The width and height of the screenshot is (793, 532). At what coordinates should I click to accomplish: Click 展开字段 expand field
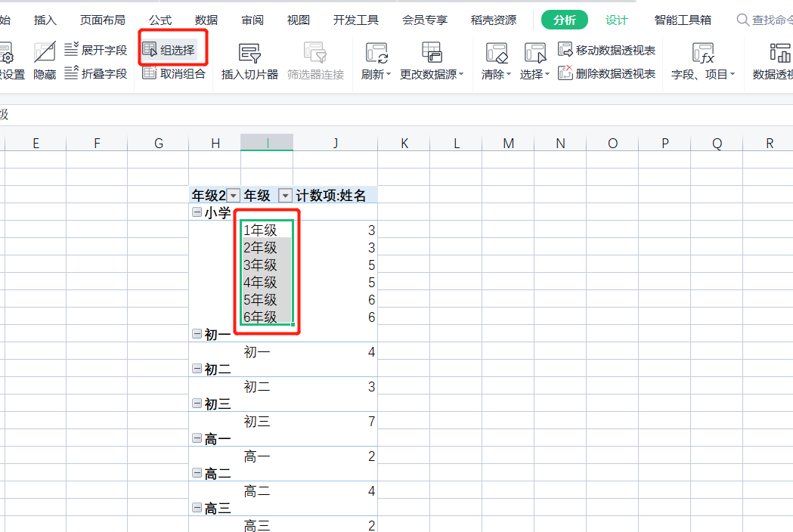click(95, 50)
